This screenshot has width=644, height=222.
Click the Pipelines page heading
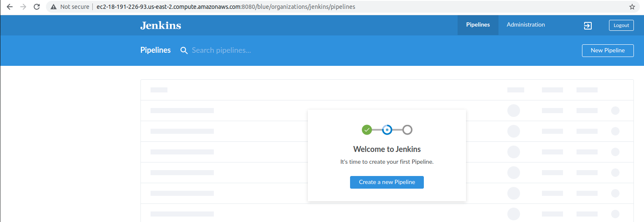[156, 50]
